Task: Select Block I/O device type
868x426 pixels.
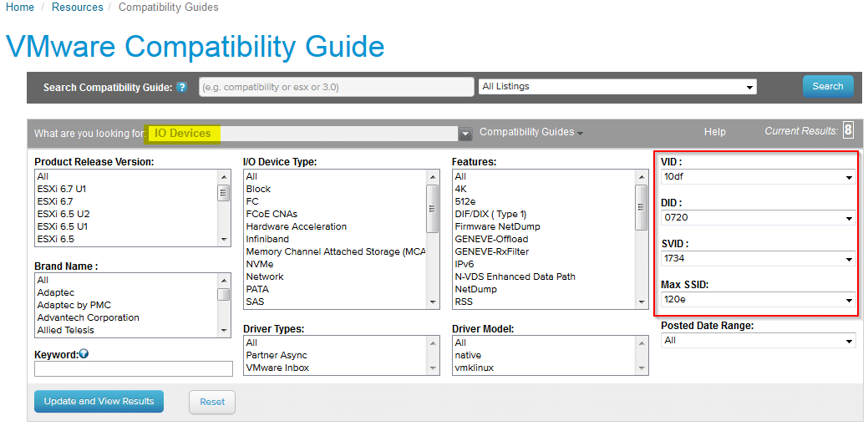Action: [256, 189]
